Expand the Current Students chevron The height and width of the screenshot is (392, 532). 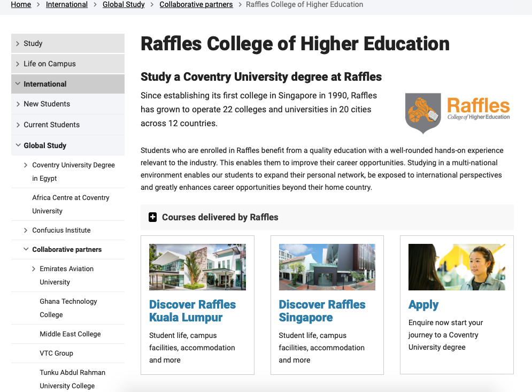[18, 125]
